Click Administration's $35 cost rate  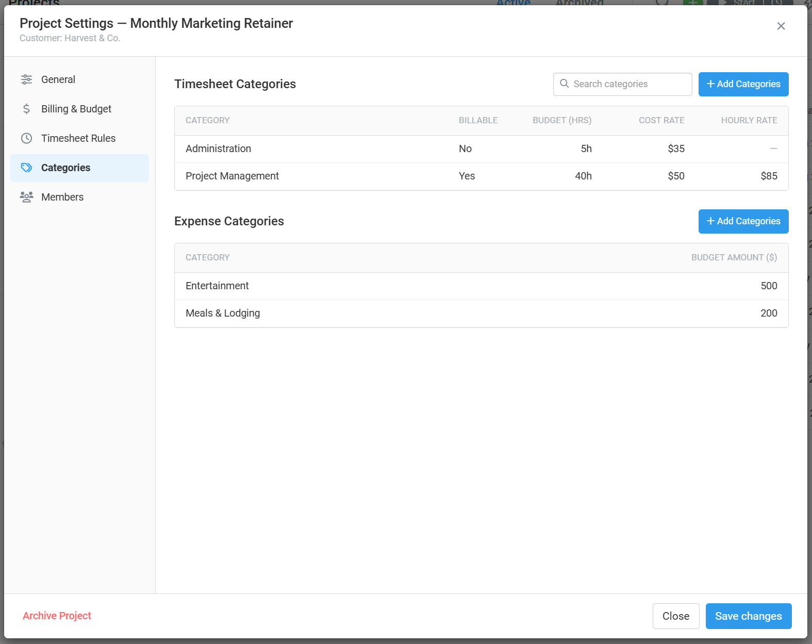click(676, 148)
